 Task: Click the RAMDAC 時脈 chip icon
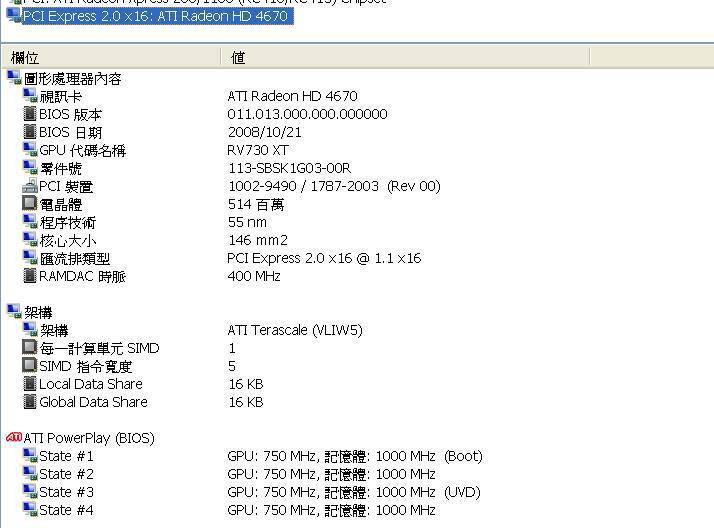click(30, 276)
